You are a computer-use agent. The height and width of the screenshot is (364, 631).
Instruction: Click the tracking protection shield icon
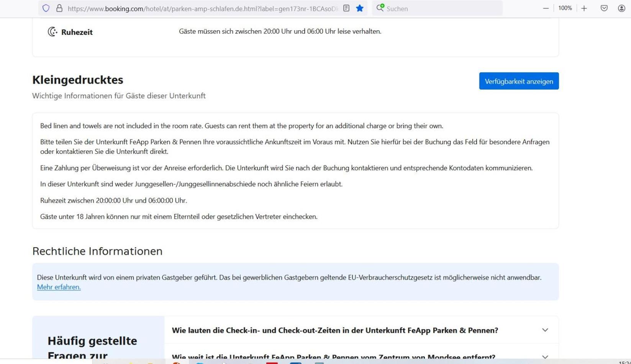coord(46,8)
